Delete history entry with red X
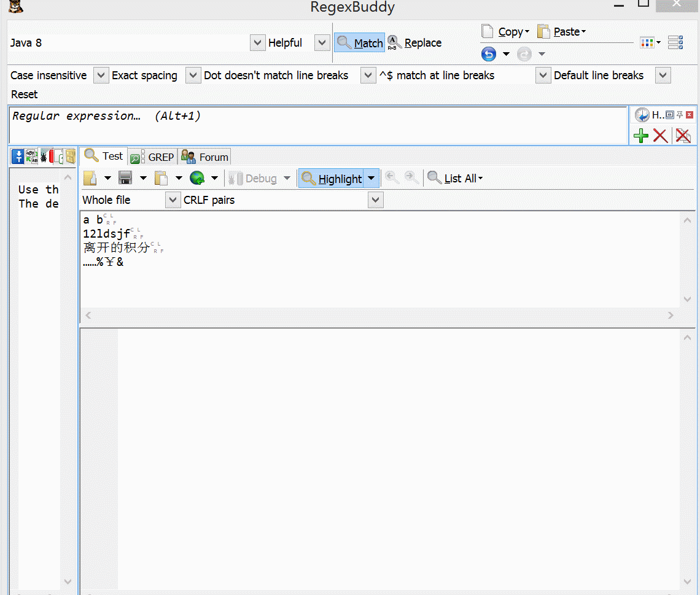Viewport: 700px width, 595px height. click(660, 136)
